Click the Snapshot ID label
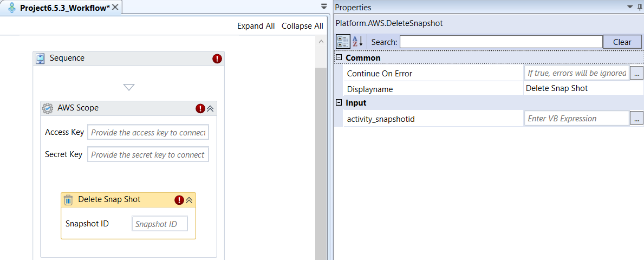The height and width of the screenshot is (260, 644). click(x=87, y=224)
